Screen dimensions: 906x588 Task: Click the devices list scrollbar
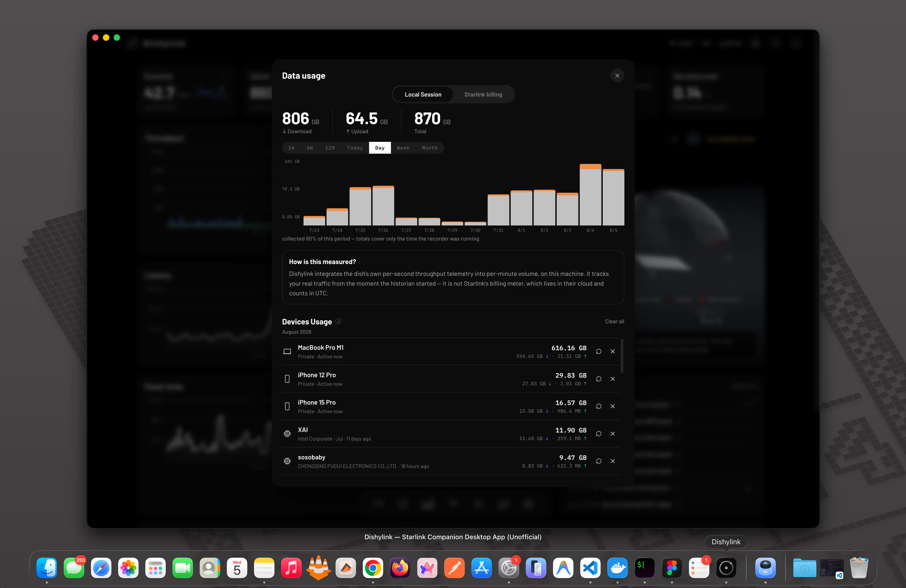coord(622,356)
